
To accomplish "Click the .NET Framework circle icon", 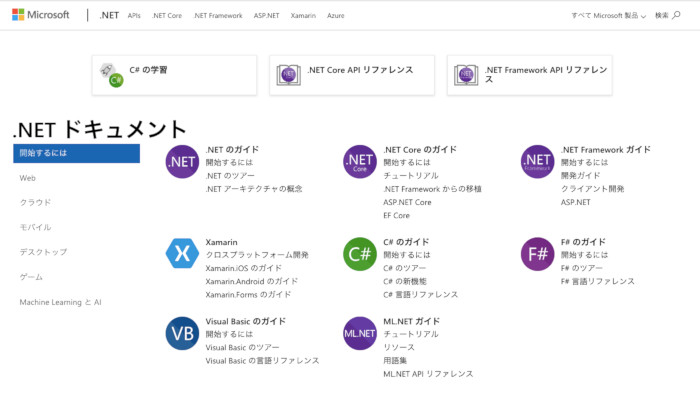I will click(x=537, y=161).
